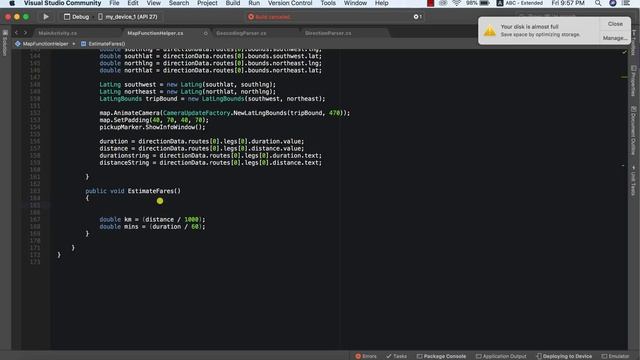Open the Version Control menu

[x=290, y=3]
